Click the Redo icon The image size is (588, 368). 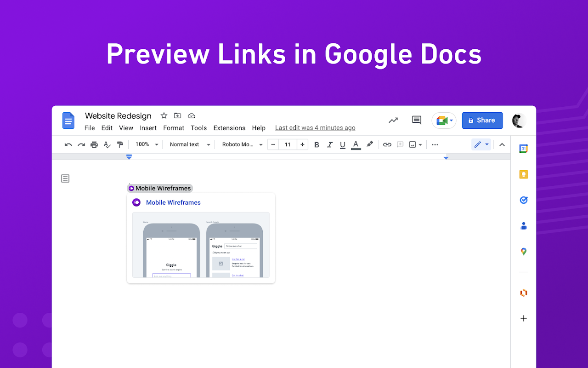click(81, 144)
